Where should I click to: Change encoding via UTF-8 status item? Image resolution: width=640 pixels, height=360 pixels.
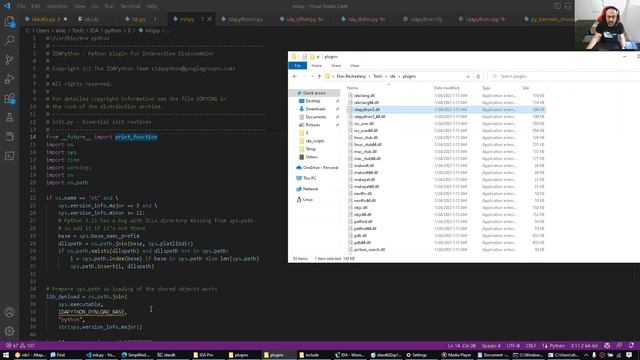pyautogui.click(x=513, y=345)
